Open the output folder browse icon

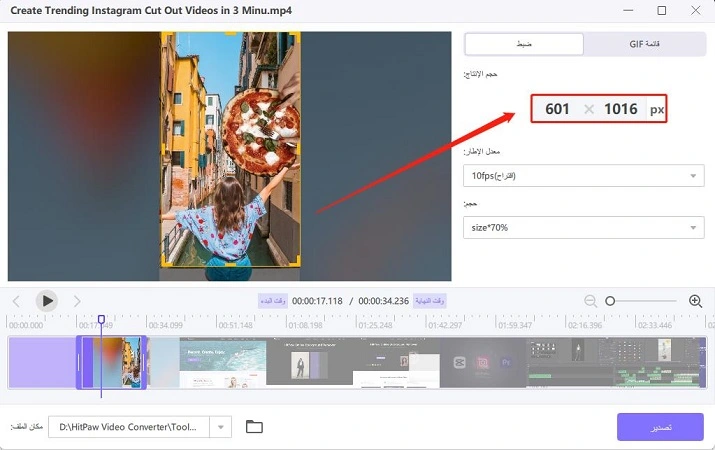click(254, 427)
